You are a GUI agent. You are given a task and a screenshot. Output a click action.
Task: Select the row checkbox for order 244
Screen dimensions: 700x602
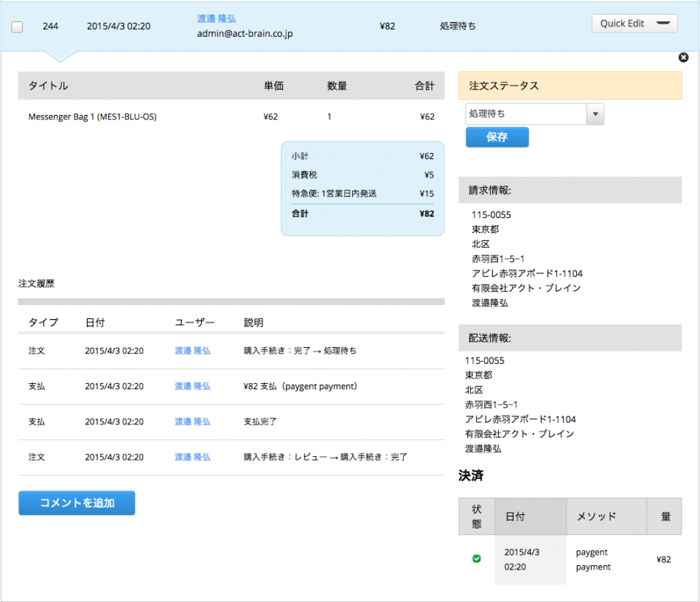click(x=17, y=26)
